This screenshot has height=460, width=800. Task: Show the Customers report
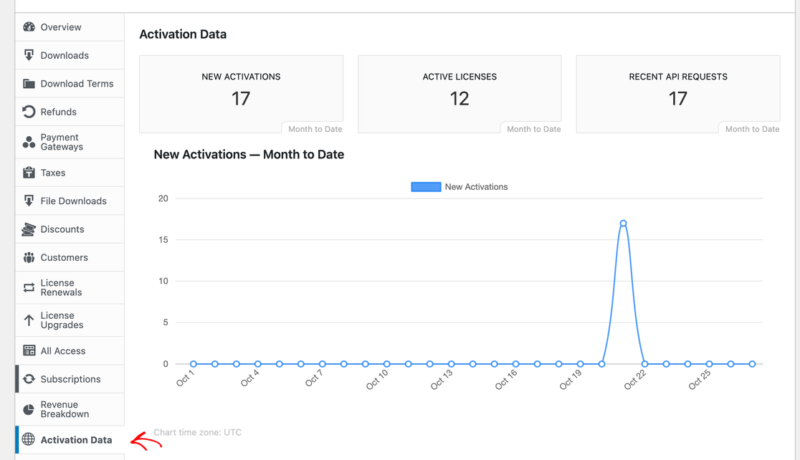70,258
